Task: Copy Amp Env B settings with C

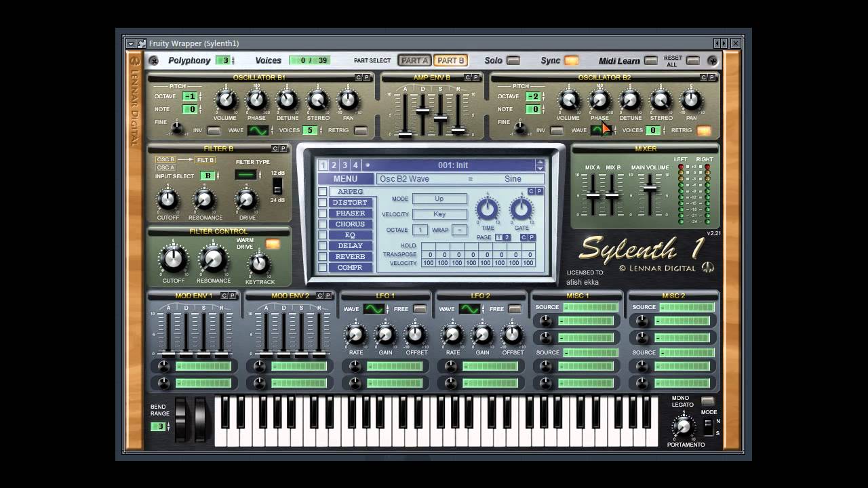Action: tap(468, 77)
